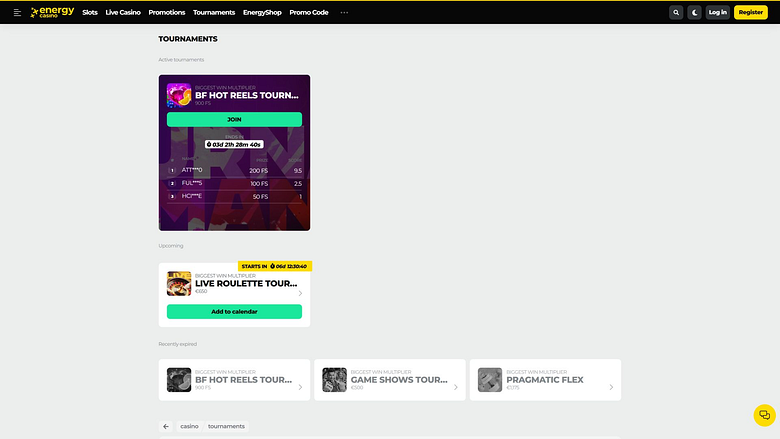Open the search magnifier icon
This screenshot has height=439, width=780.
coord(676,12)
